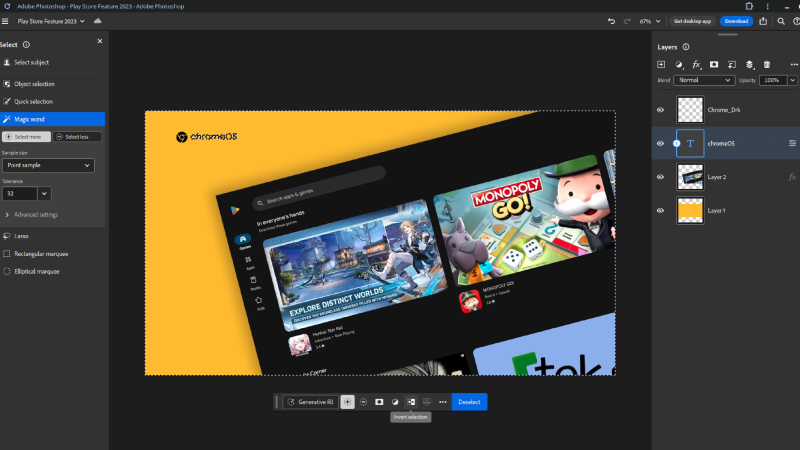Switch to Select less mode
Image resolution: width=800 pixels, height=450 pixels.
coord(77,137)
